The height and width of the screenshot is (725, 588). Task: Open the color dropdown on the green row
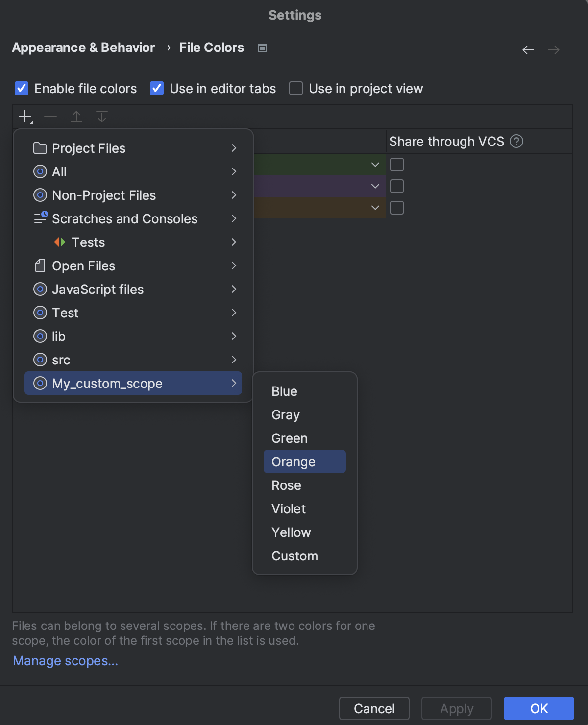375,165
